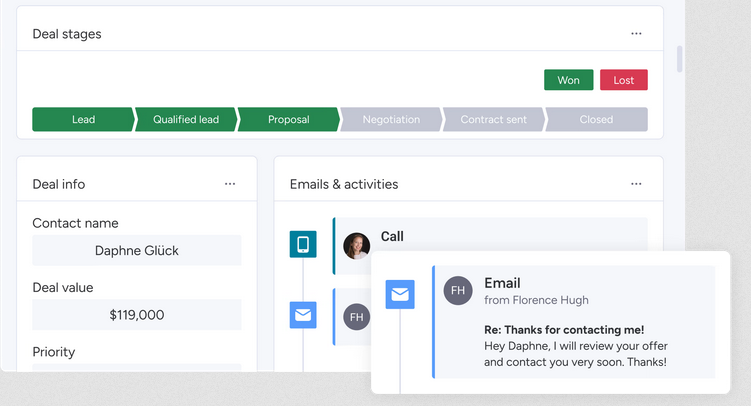The width and height of the screenshot is (751, 406).
Task: Click the phone call activity icon
Action: (303, 244)
